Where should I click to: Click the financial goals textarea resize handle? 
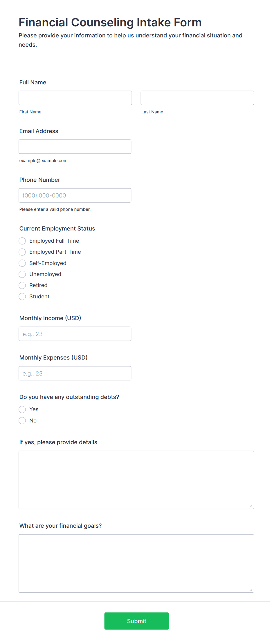pos(251,590)
